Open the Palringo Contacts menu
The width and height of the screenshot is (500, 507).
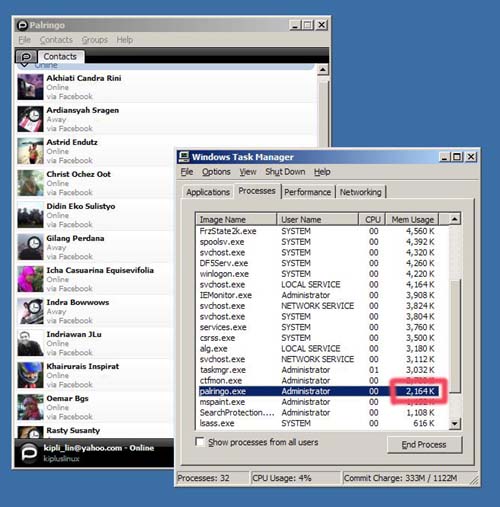click(x=56, y=40)
